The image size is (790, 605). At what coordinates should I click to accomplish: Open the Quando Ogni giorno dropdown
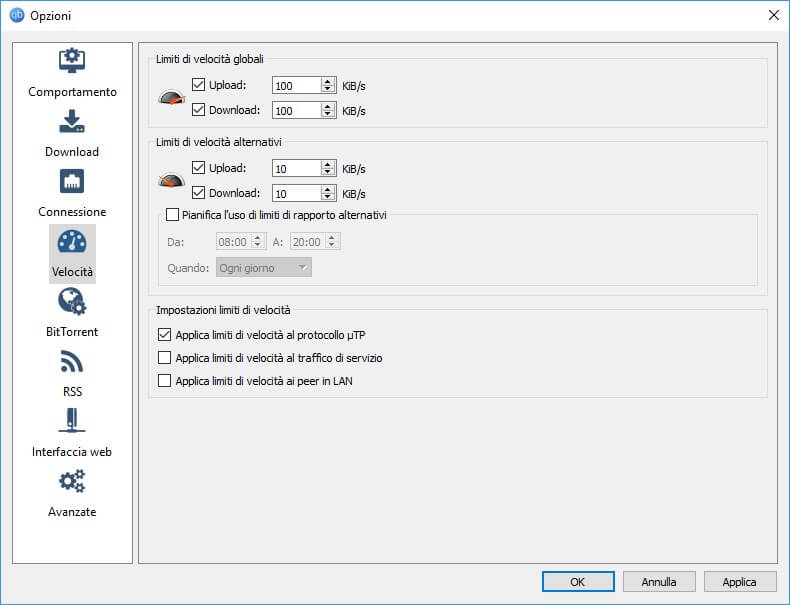pos(264,267)
